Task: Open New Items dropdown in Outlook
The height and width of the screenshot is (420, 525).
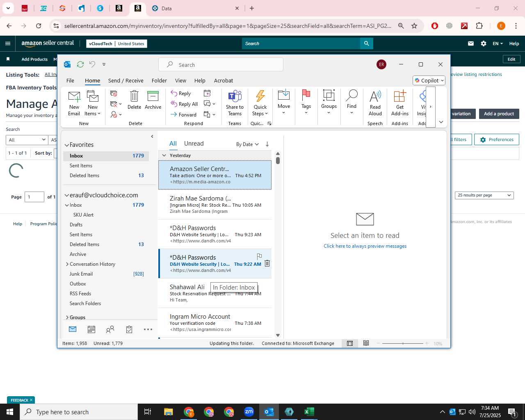Action: tap(93, 103)
